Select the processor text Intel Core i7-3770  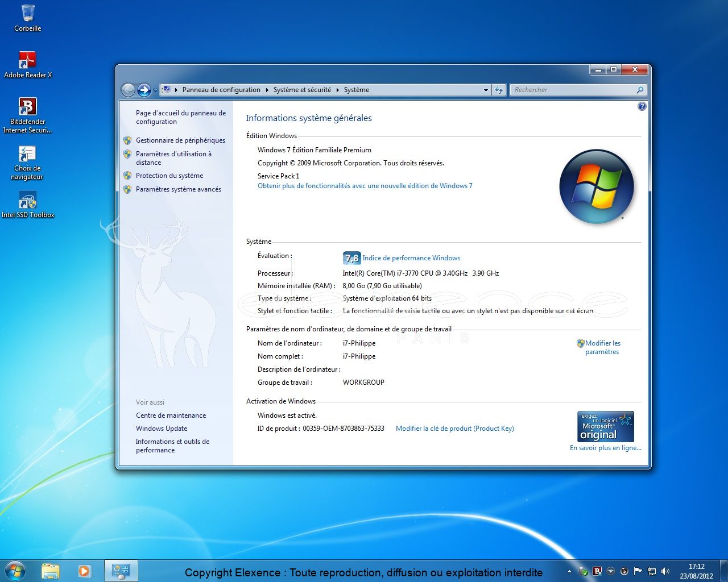421,273
